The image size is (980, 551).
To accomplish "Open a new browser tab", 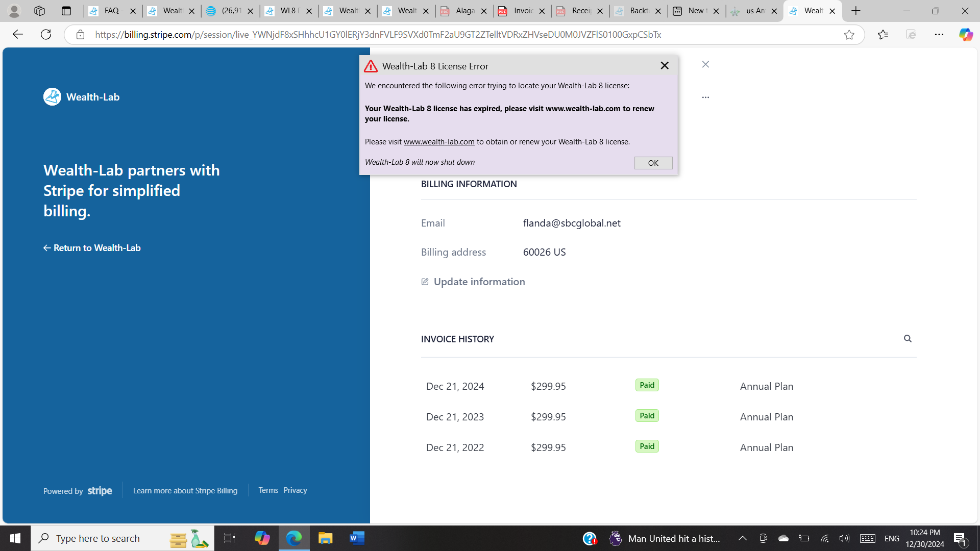I will point(856,11).
